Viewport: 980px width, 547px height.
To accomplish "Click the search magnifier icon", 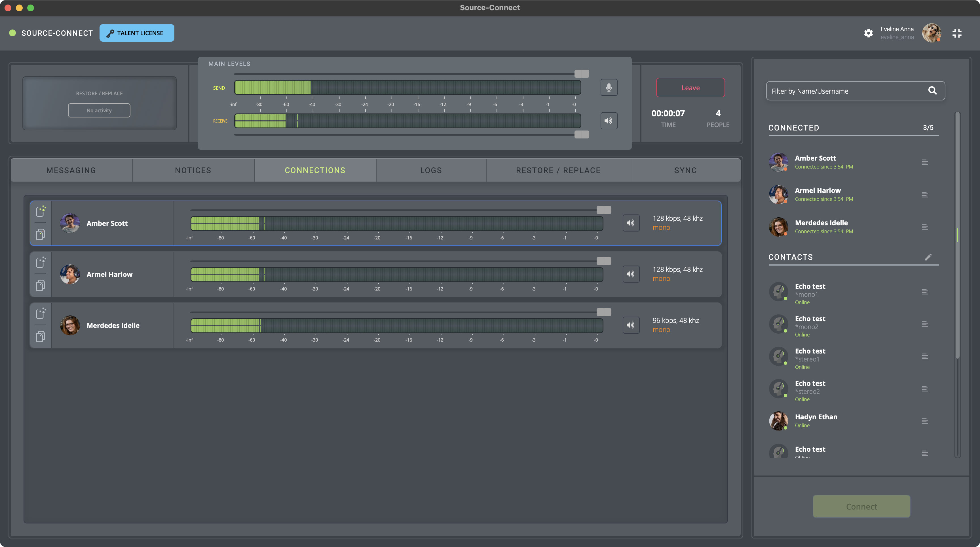I will [932, 91].
